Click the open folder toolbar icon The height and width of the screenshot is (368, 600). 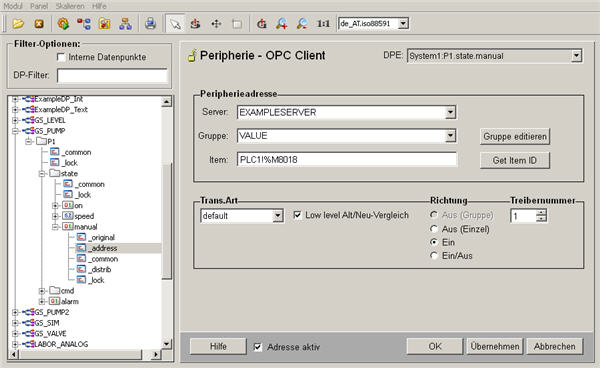18,24
